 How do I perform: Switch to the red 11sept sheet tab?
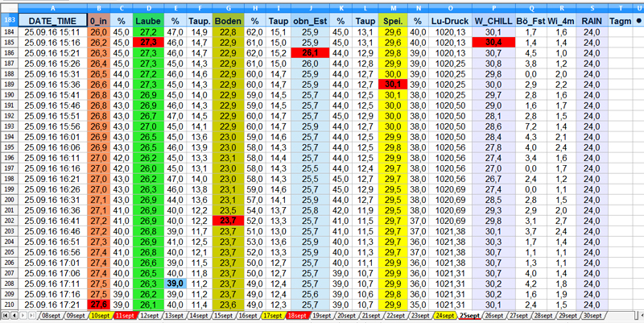[x=125, y=315]
